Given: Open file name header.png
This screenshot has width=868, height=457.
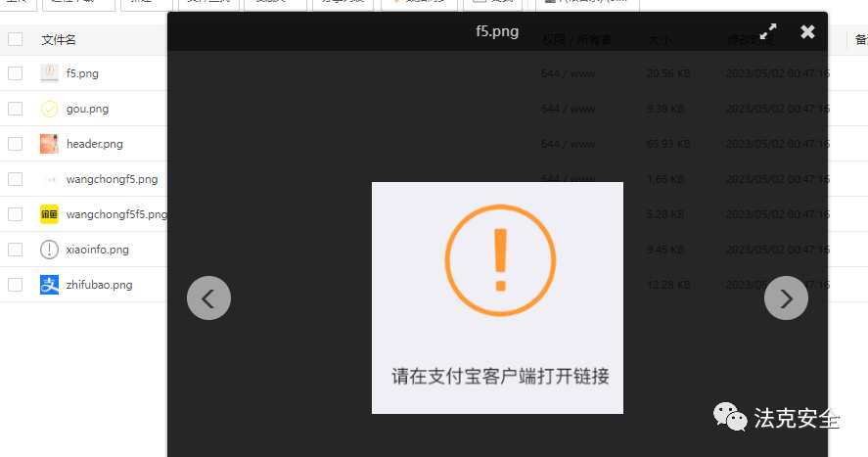Looking at the screenshot, I should [x=95, y=144].
